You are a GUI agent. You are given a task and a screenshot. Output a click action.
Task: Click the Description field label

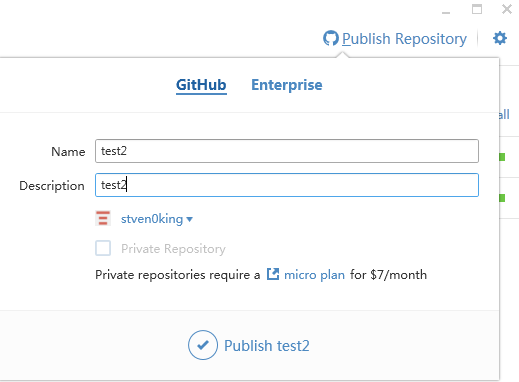(x=52, y=186)
